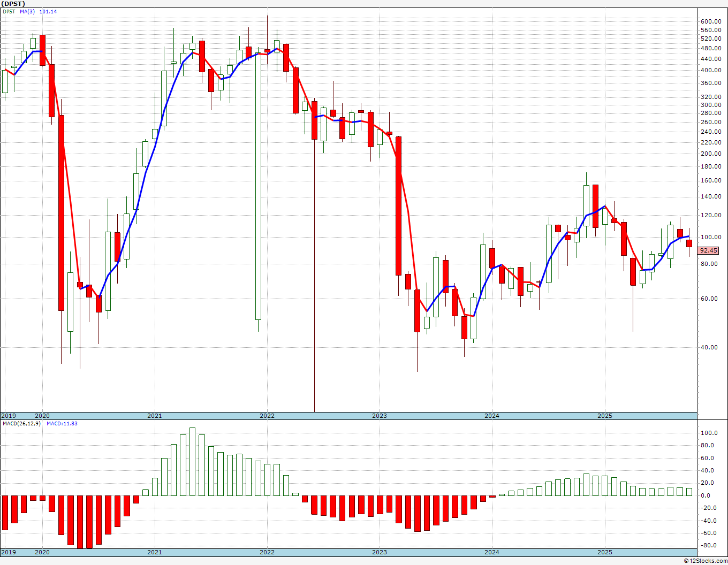
Task: Click the 140.00 price axis label
Action: (711, 196)
